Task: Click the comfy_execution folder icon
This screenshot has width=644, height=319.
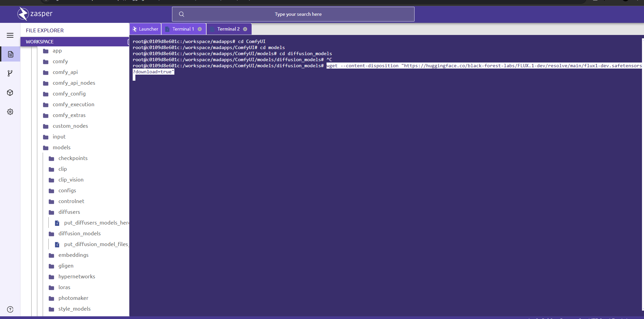Action: click(46, 105)
